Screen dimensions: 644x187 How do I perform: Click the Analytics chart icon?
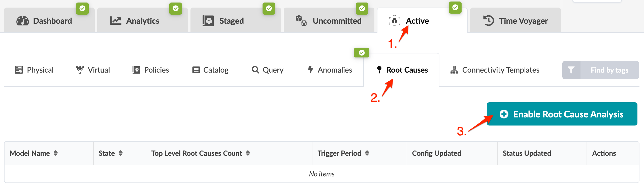(x=116, y=21)
